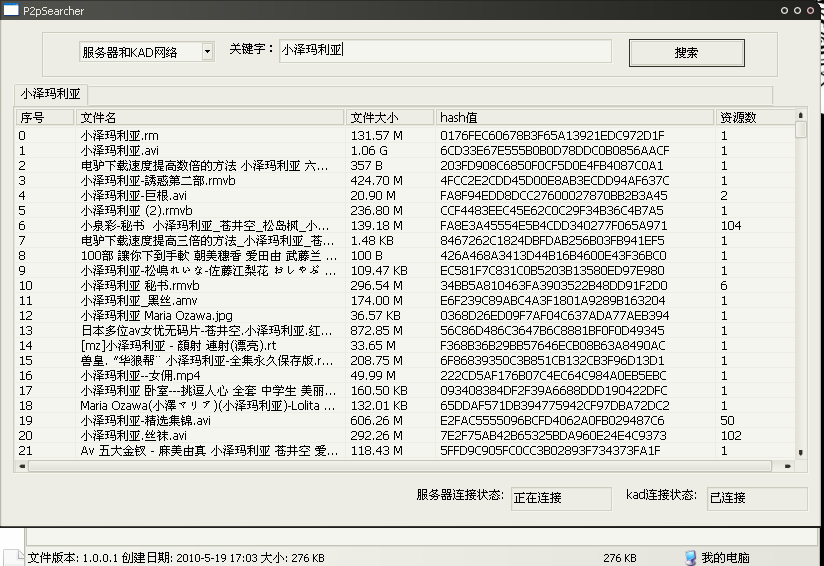Click hash beginning 56C86D486C36
Viewport: 824px width, 566px height.
point(552,331)
